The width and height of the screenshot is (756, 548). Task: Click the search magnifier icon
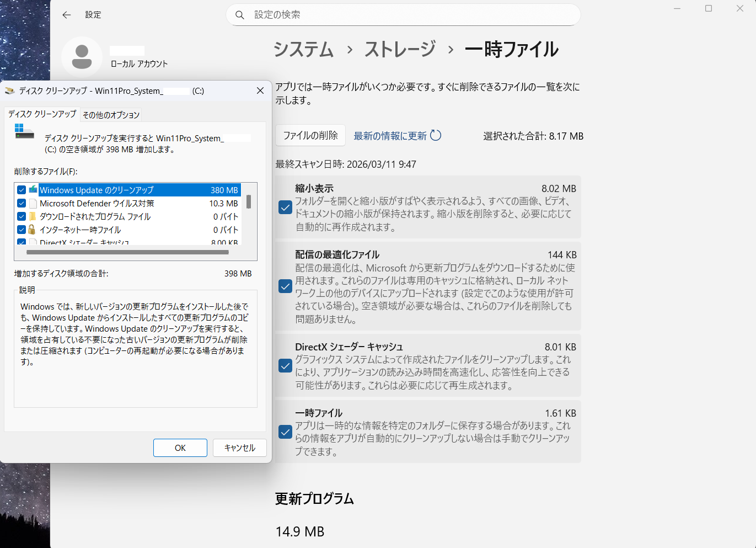240,15
